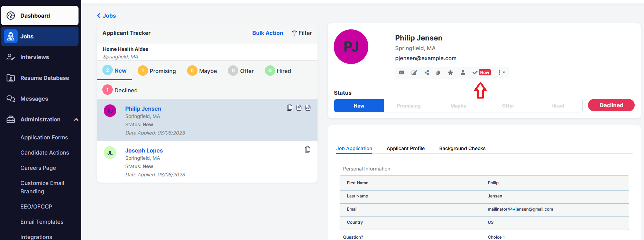Viewport: 644px width, 240px height.
Task: Open the CV icon on Philip Jensen's row
Action: click(x=308, y=108)
